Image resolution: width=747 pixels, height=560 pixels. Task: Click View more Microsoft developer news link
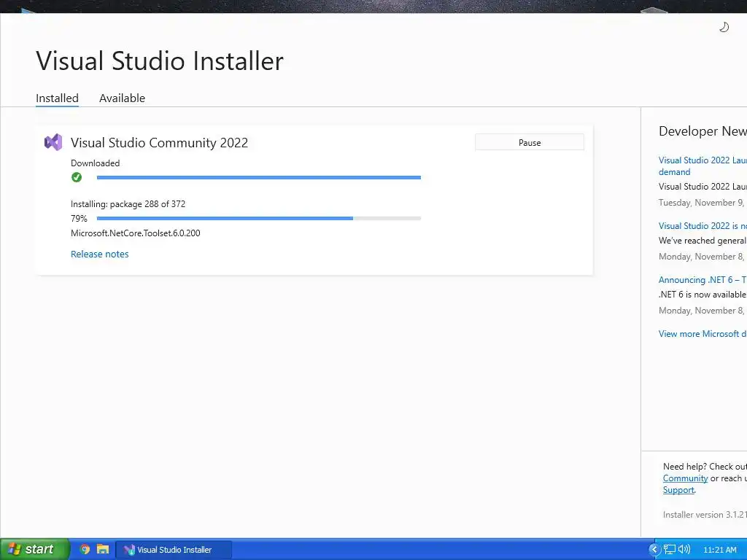(703, 334)
